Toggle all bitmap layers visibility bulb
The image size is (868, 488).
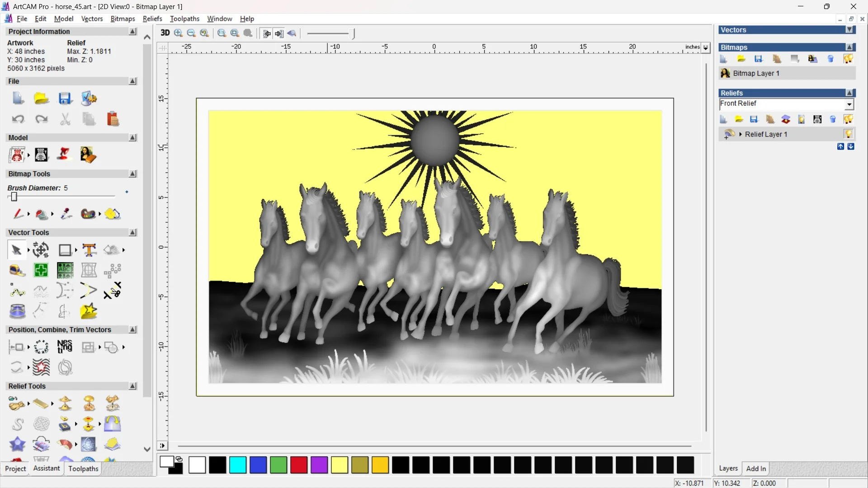click(848, 59)
